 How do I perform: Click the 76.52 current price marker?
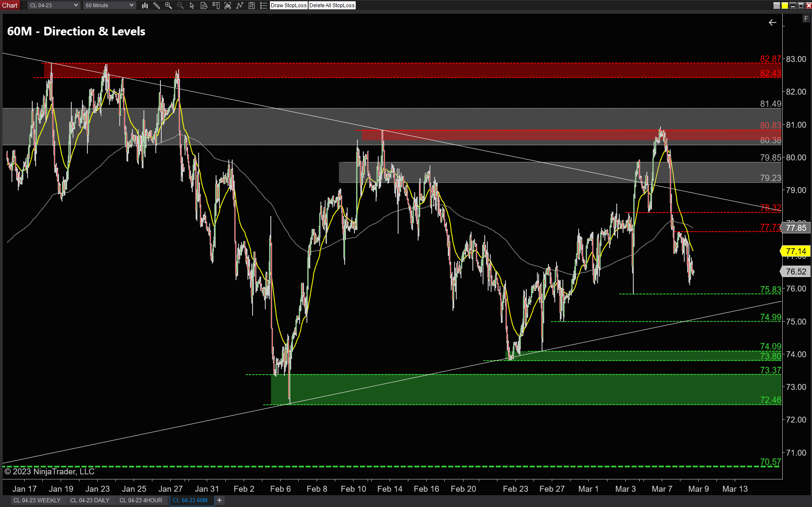(x=796, y=272)
